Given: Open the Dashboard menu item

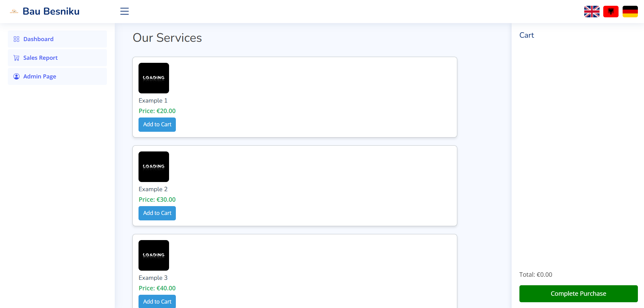Looking at the screenshot, I should pyautogui.click(x=38, y=39).
